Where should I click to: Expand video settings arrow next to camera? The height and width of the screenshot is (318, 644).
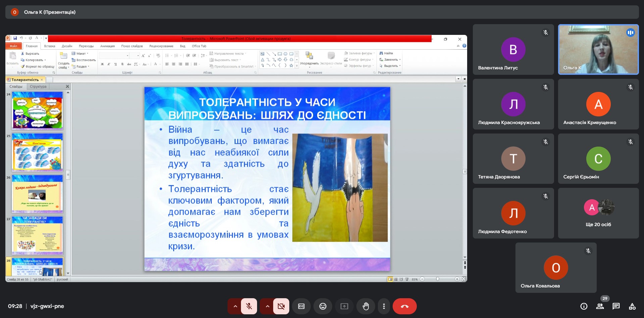tap(267, 306)
